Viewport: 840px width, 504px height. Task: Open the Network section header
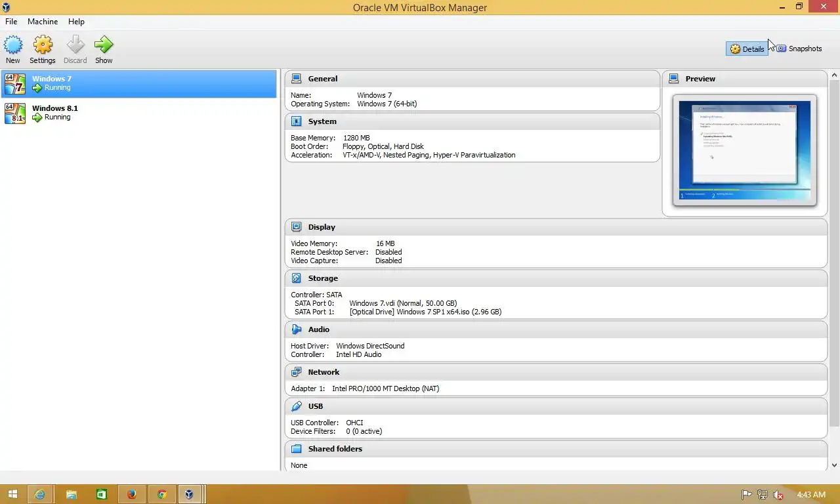(x=556, y=372)
